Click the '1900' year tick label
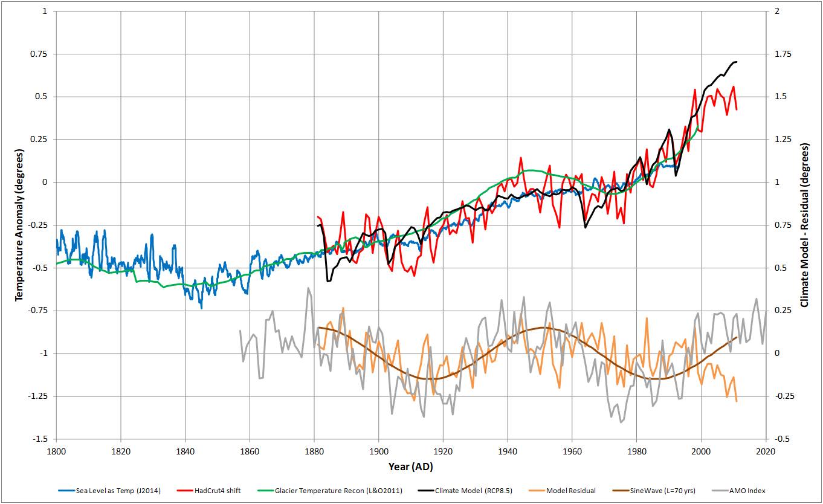 (379, 450)
